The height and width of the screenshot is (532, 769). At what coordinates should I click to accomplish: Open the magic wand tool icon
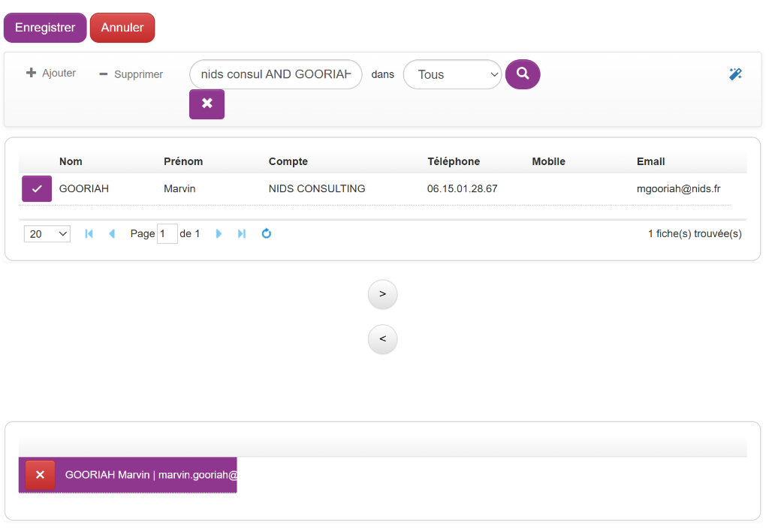point(735,74)
